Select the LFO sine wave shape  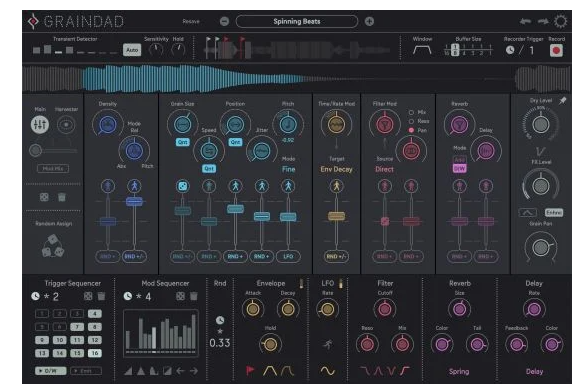click(x=328, y=371)
